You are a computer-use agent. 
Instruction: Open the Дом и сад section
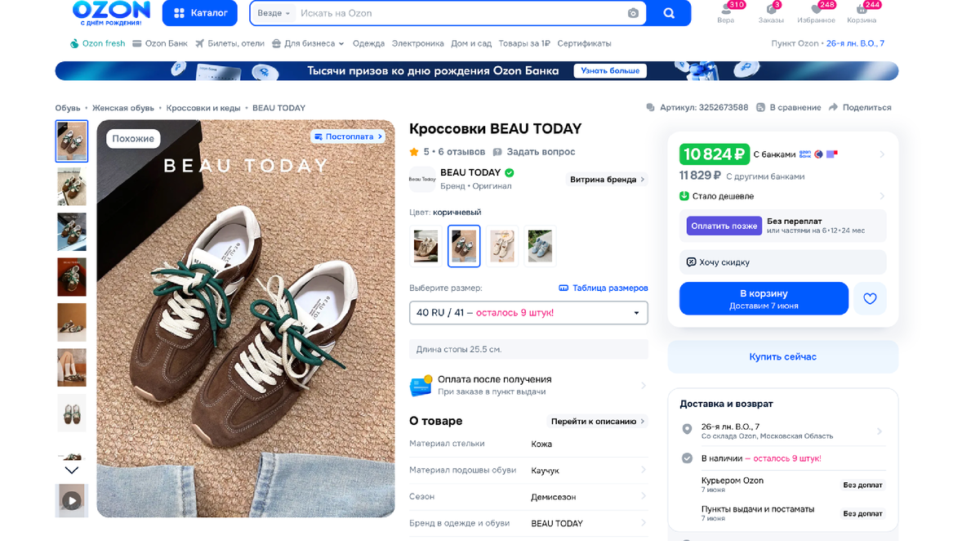point(471,43)
